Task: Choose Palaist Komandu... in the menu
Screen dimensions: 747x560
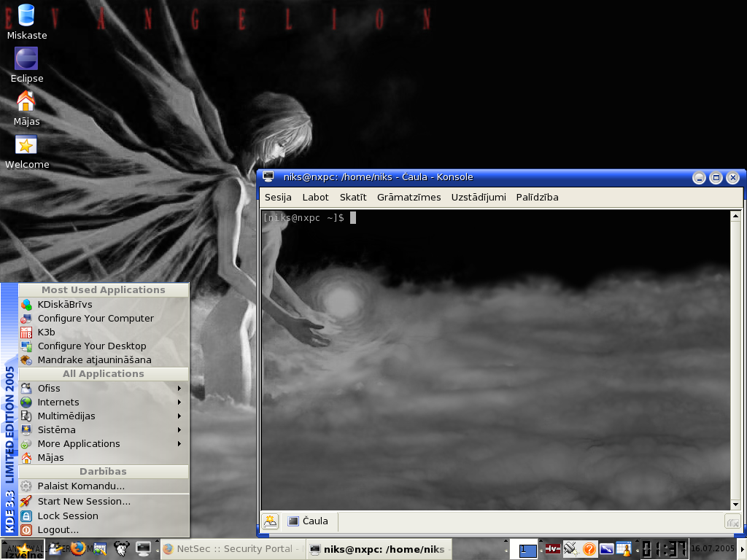Action: coord(104,486)
